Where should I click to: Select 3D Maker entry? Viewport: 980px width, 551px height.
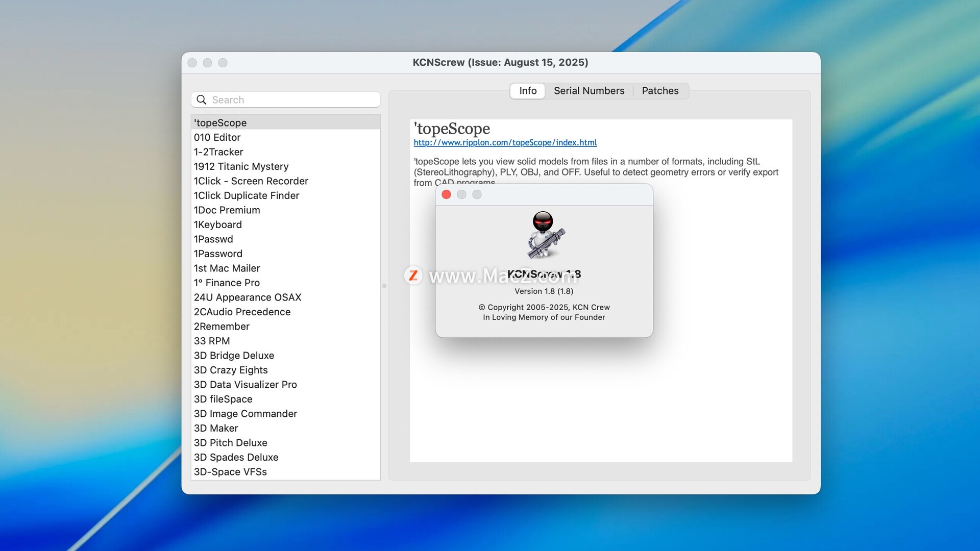pyautogui.click(x=286, y=428)
